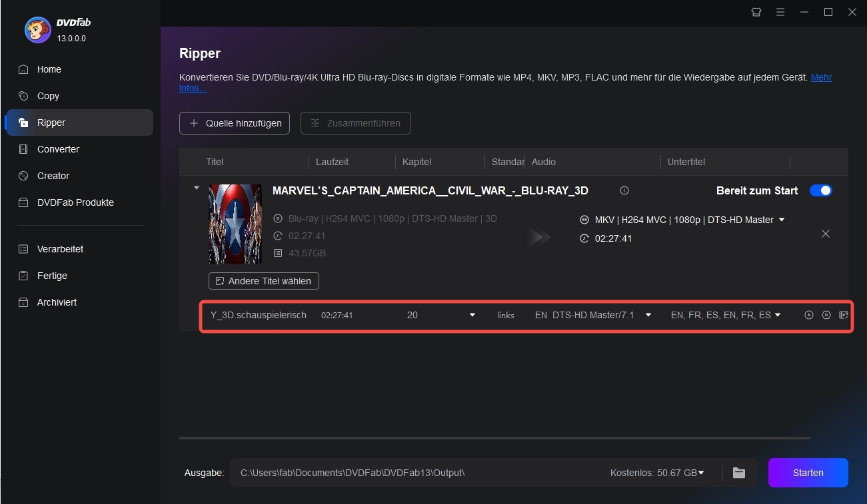Click the Laufzeit column header
The image size is (867, 504).
pos(332,162)
